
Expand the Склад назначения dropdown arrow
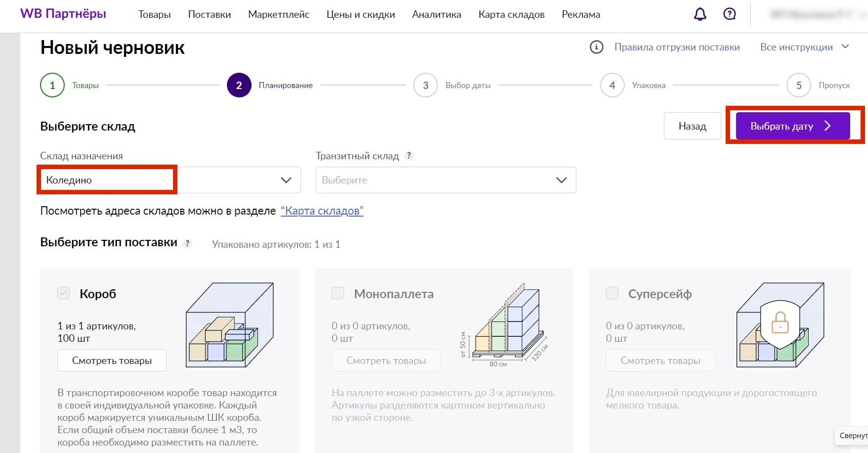coord(286,180)
